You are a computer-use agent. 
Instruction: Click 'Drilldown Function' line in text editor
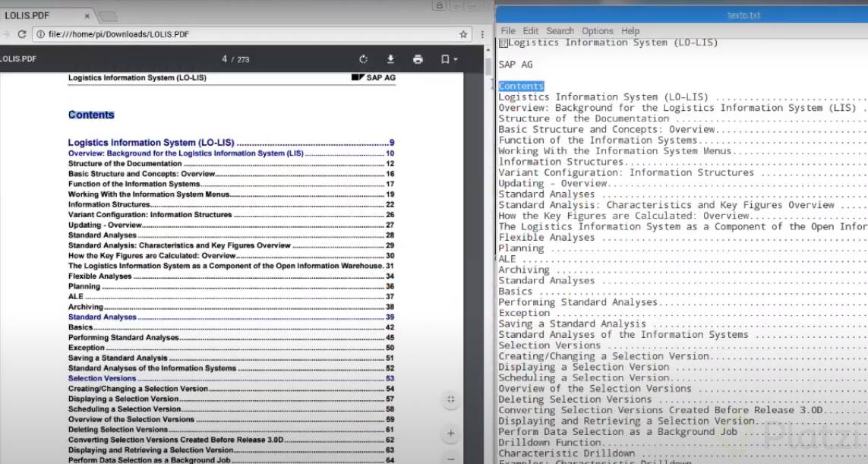(x=683, y=443)
